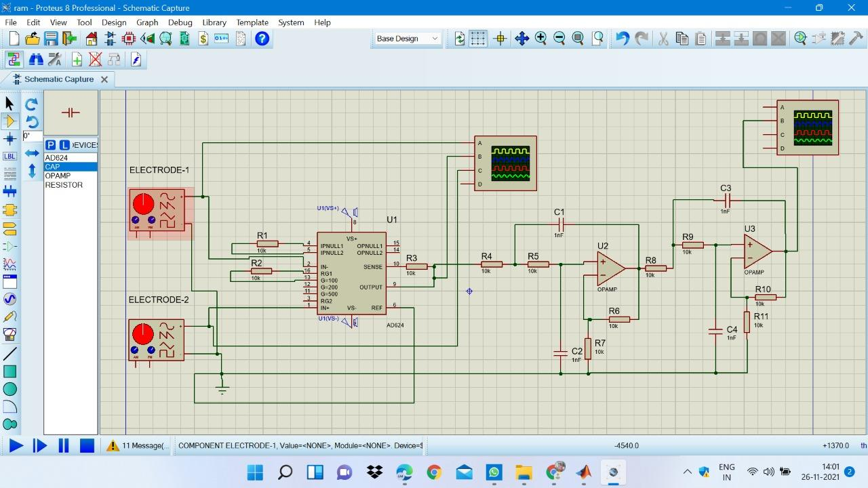Select the Selection mode arrow tool
The image size is (868, 488).
pyautogui.click(x=9, y=104)
